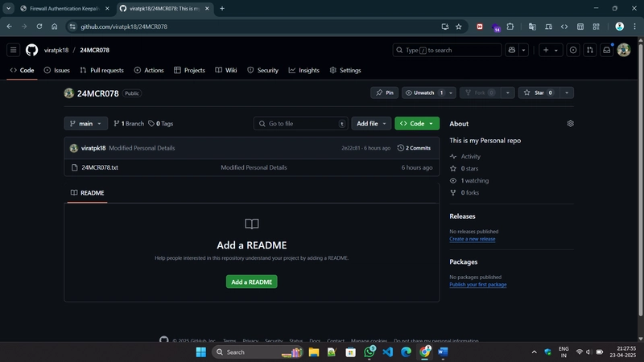Go to GitHub home via Octocat logo
This screenshot has height=362, width=644.
31,50
